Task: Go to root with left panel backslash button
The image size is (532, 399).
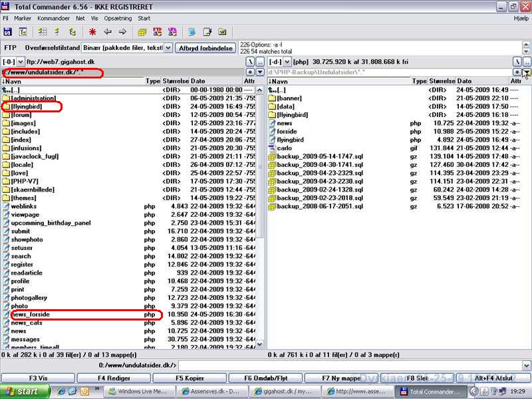Action: pyautogui.click(x=250, y=62)
